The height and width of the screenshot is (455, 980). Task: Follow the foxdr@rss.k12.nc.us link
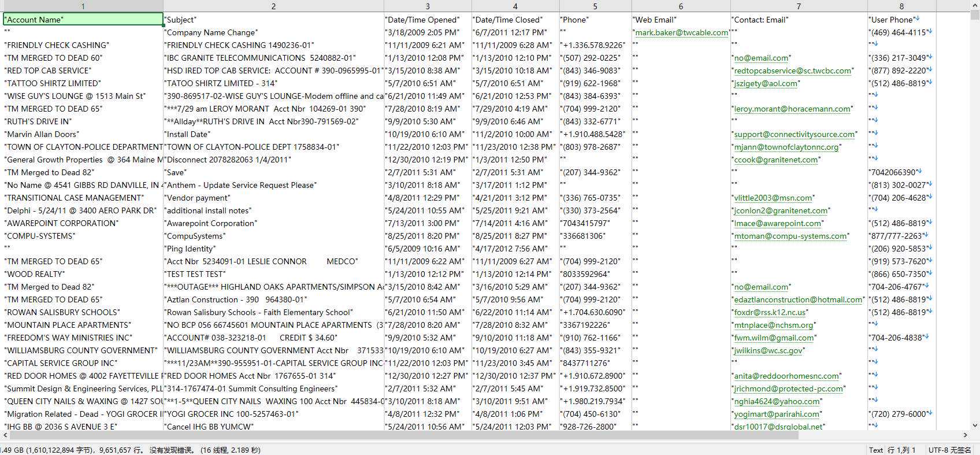click(x=770, y=312)
